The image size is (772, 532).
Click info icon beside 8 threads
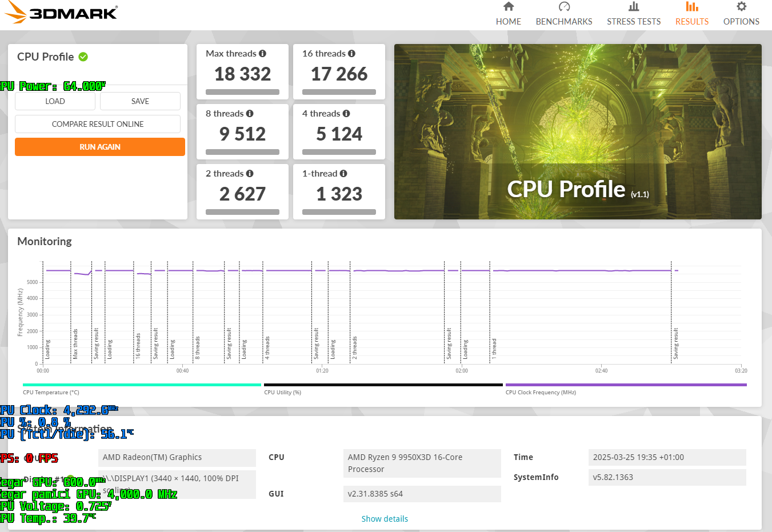click(x=250, y=114)
